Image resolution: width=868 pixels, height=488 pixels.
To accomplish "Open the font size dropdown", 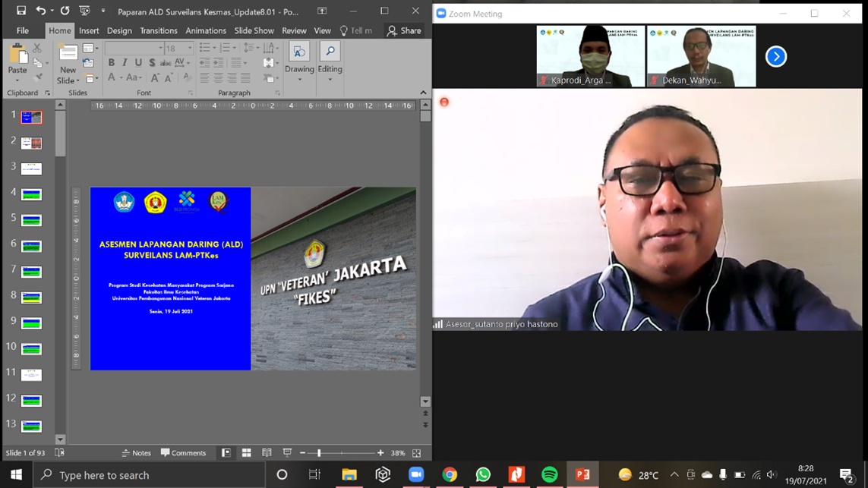I will coord(190,48).
